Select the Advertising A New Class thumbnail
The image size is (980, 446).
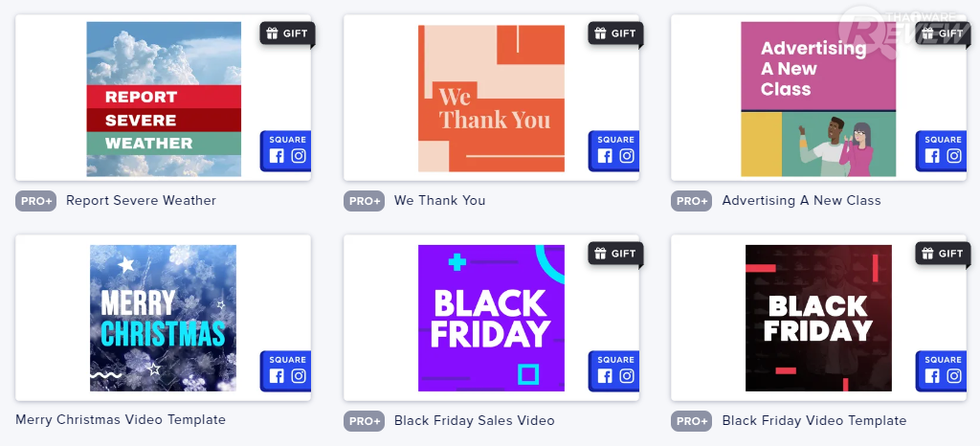(x=818, y=100)
